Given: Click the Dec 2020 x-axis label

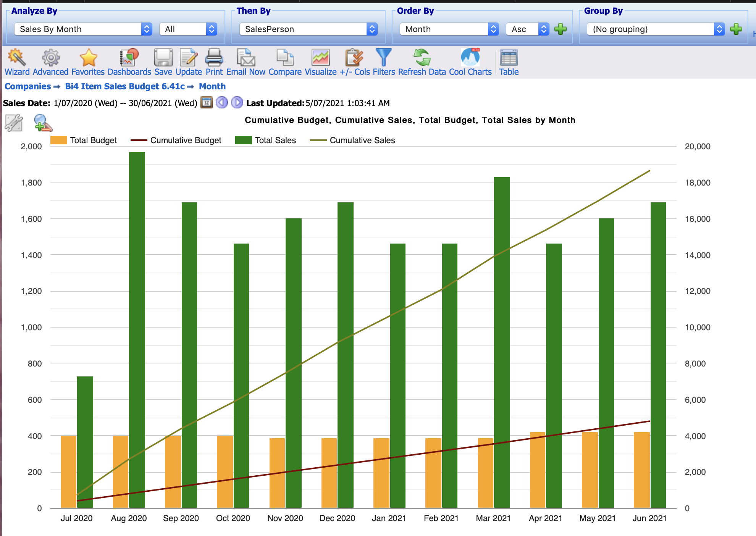Looking at the screenshot, I should pyautogui.click(x=337, y=518).
